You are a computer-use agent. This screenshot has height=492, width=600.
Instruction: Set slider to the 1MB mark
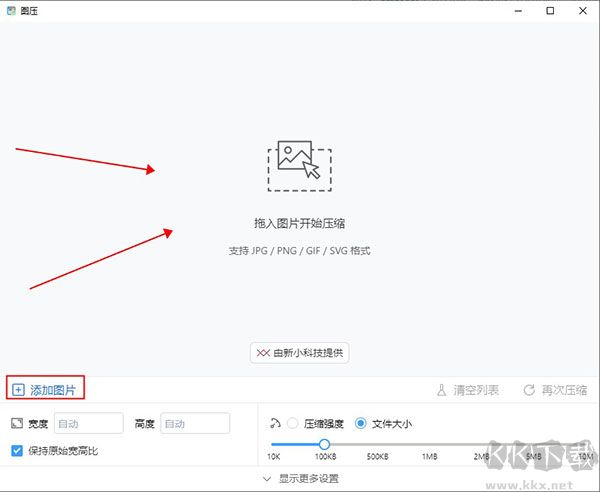tap(429, 444)
